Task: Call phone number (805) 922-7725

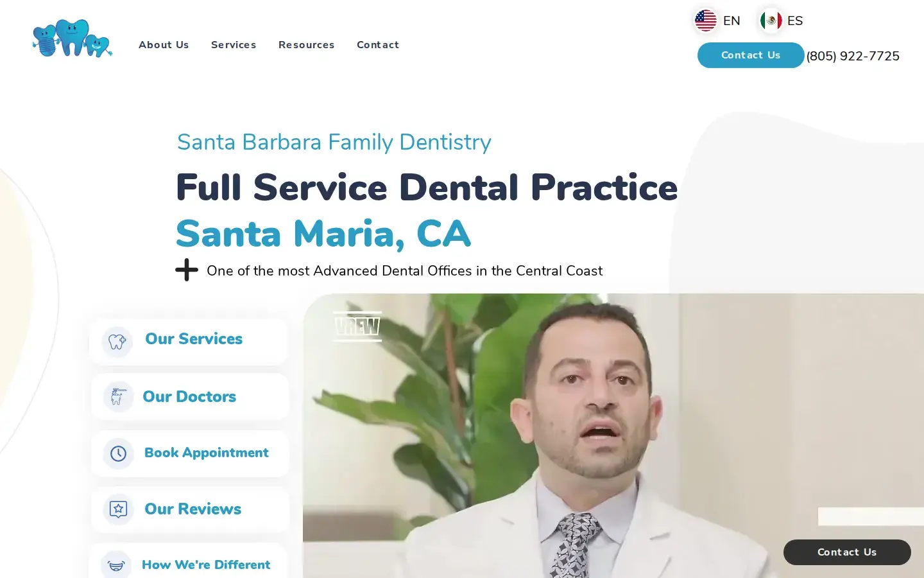Action: (853, 56)
